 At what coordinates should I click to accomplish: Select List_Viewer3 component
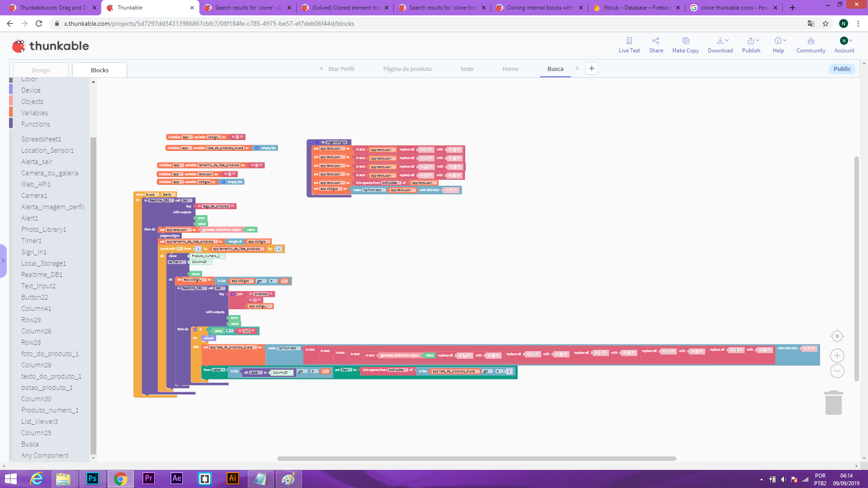[x=39, y=422]
